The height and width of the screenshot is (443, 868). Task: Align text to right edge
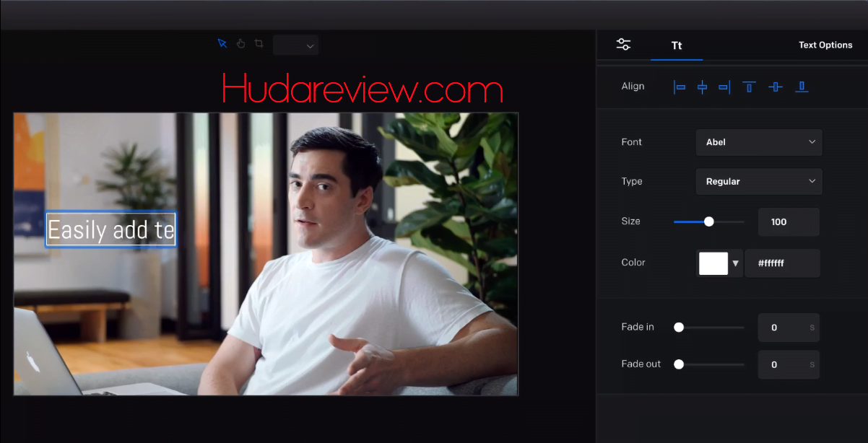point(724,87)
